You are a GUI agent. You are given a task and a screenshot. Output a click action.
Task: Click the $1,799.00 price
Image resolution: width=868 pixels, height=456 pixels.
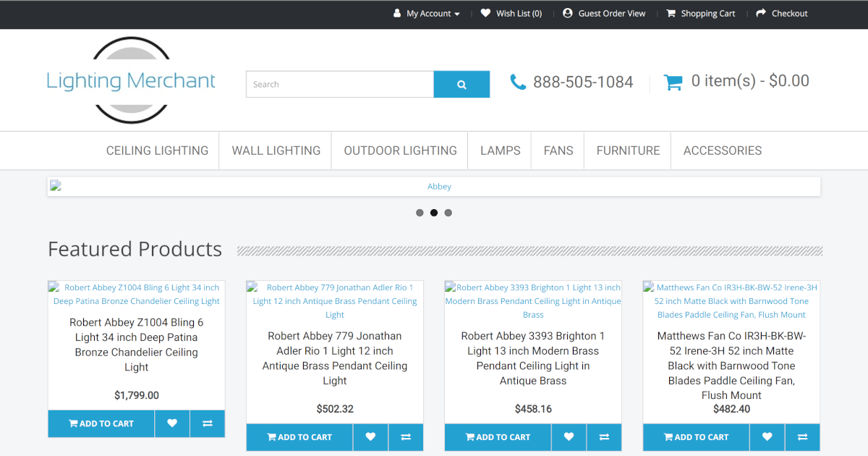point(137,395)
